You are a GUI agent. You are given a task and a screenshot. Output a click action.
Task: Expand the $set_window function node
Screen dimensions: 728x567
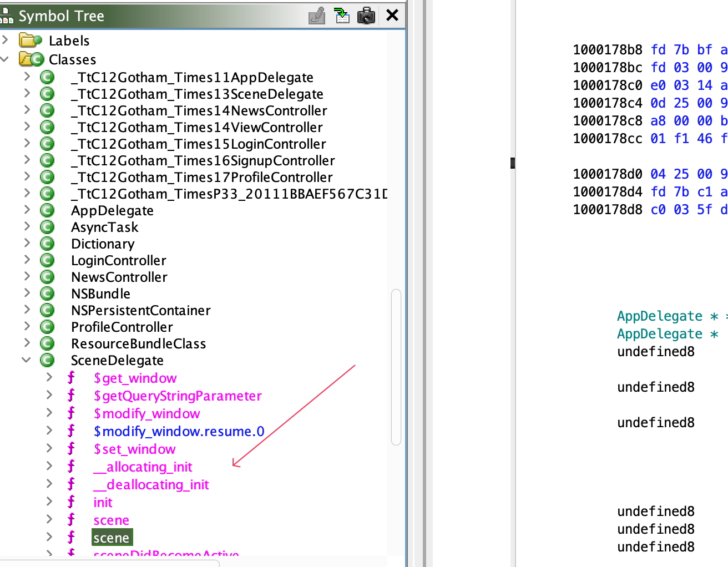click(x=49, y=448)
